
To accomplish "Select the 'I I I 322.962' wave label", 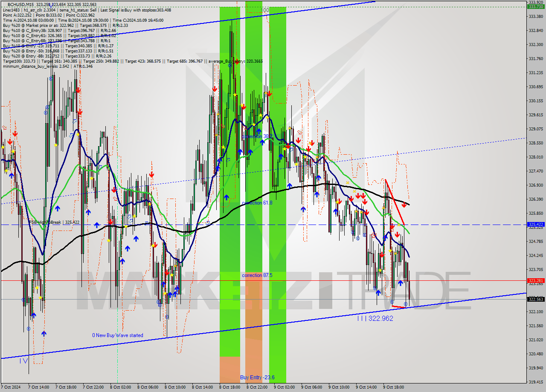I will click(x=375, y=318).
